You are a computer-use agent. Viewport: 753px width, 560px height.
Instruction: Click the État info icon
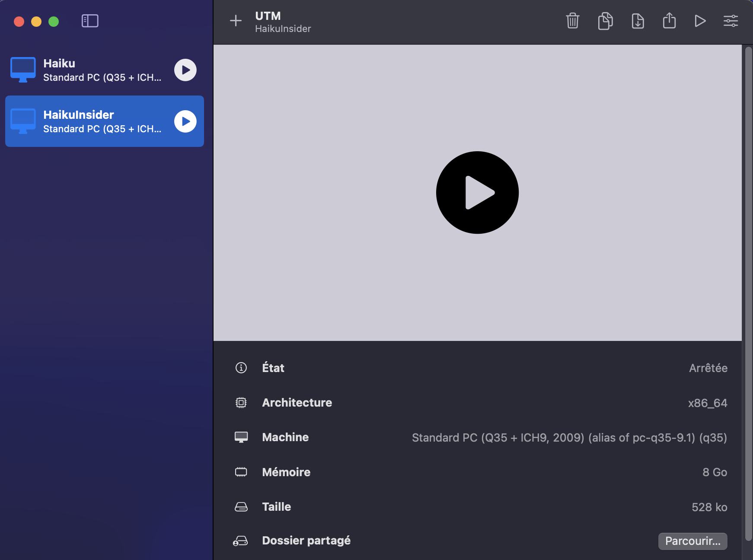click(241, 368)
